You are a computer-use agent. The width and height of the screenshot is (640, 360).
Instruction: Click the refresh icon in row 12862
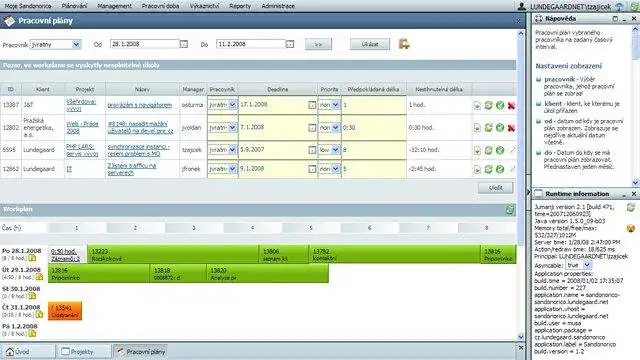click(489, 169)
